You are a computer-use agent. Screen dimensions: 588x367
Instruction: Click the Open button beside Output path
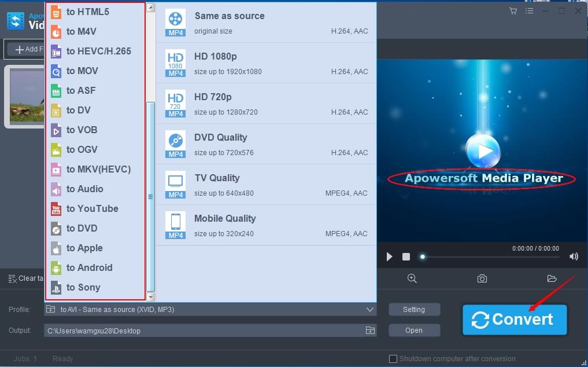[414, 331]
